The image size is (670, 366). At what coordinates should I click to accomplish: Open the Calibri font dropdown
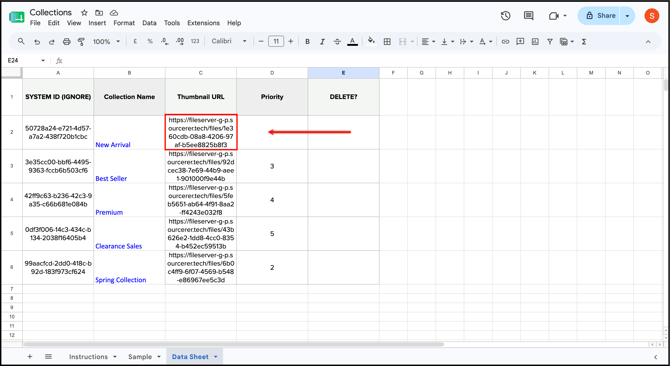[x=229, y=41]
